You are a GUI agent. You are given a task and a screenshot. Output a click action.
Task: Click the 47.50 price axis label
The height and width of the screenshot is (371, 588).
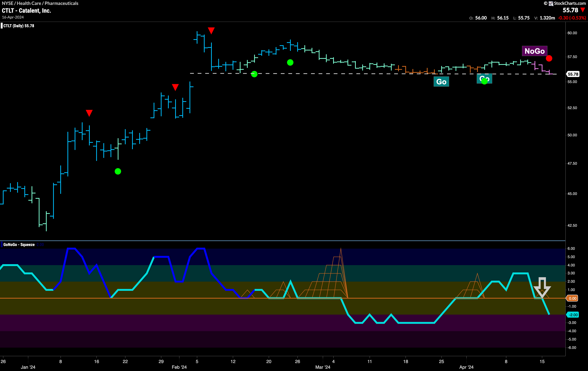click(x=572, y=163)
